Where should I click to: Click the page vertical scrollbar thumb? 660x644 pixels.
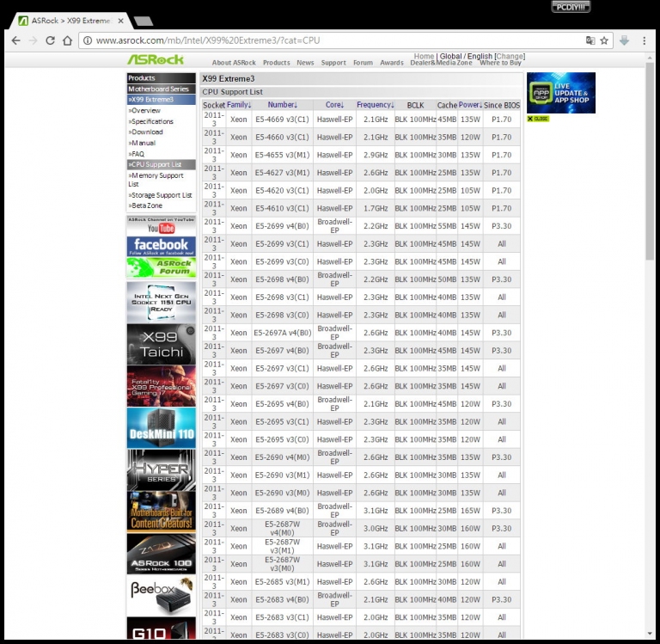(x=651, y=160)
